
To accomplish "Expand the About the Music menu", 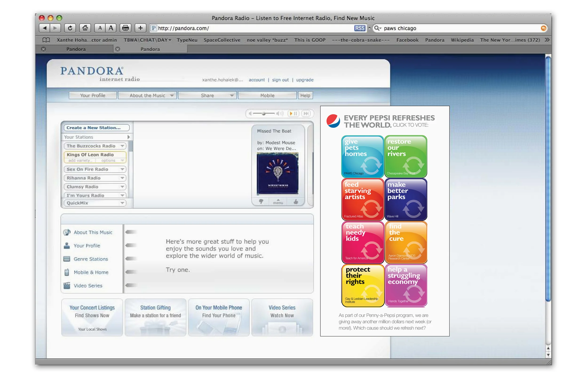I will coord(147,96).
